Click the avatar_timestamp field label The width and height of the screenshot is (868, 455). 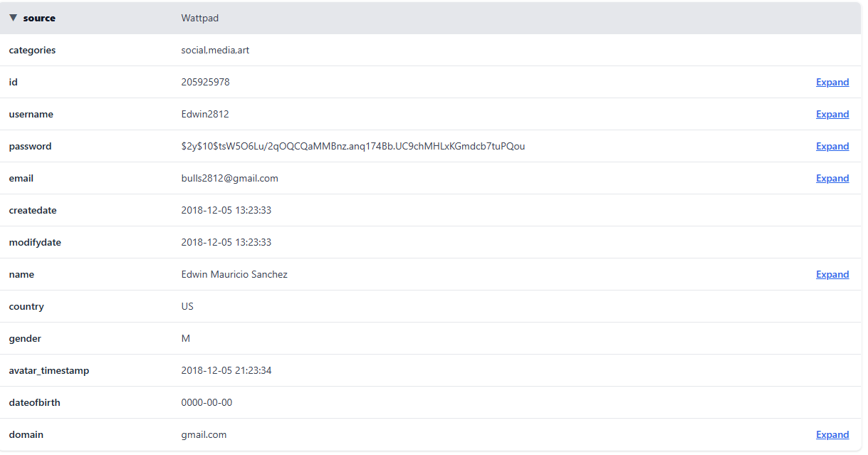click(49, 370)
